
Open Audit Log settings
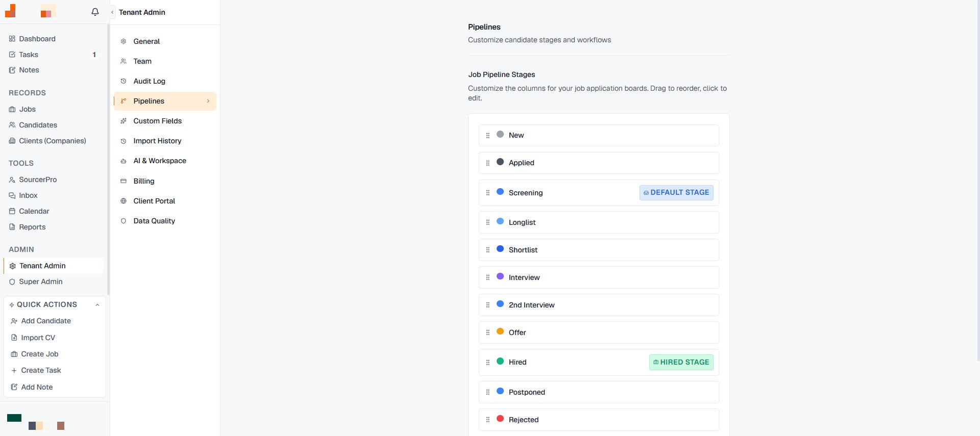coord(165,81)
